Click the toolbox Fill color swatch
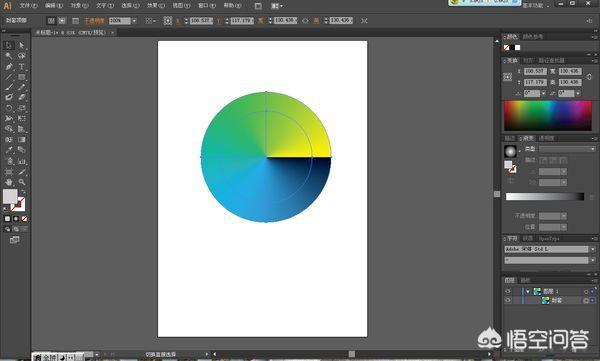 10,196
